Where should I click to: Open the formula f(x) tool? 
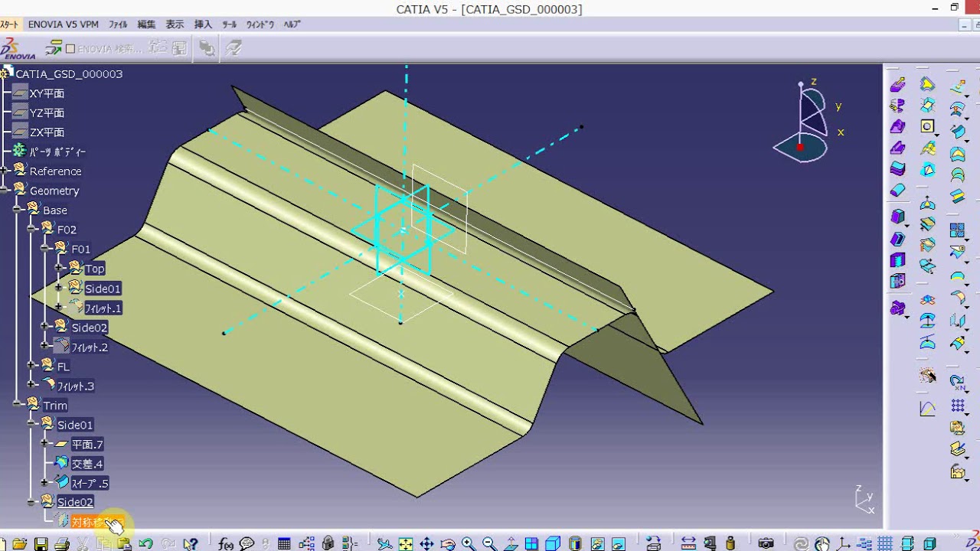226,544
